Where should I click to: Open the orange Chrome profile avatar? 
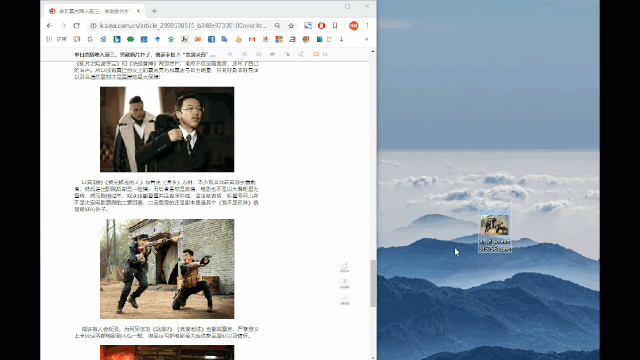[x=353, y=26]
